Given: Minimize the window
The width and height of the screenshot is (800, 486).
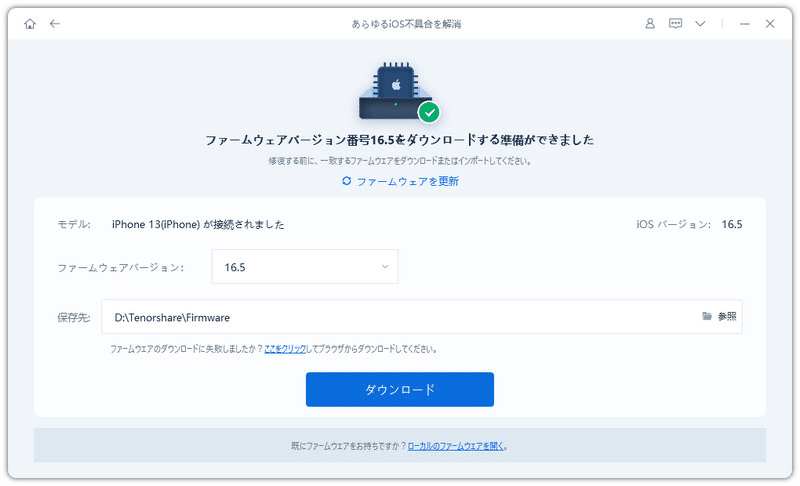Looking at the screenshot, I should 744,24.
